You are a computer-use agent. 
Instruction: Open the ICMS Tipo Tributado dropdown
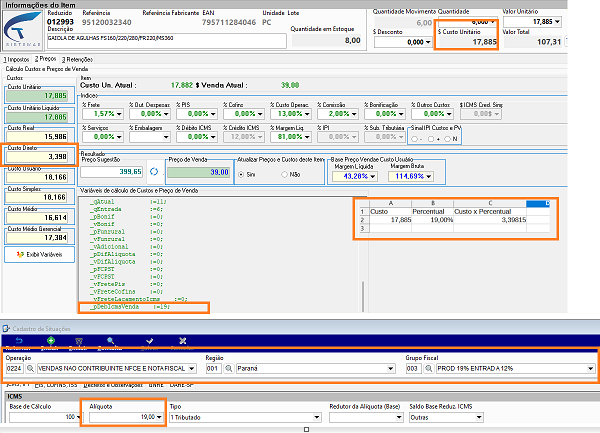(x=317, y=417)
